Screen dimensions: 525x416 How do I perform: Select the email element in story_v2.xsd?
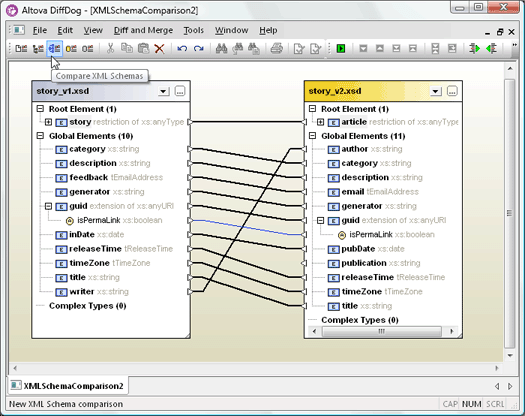tap(353, 192)
